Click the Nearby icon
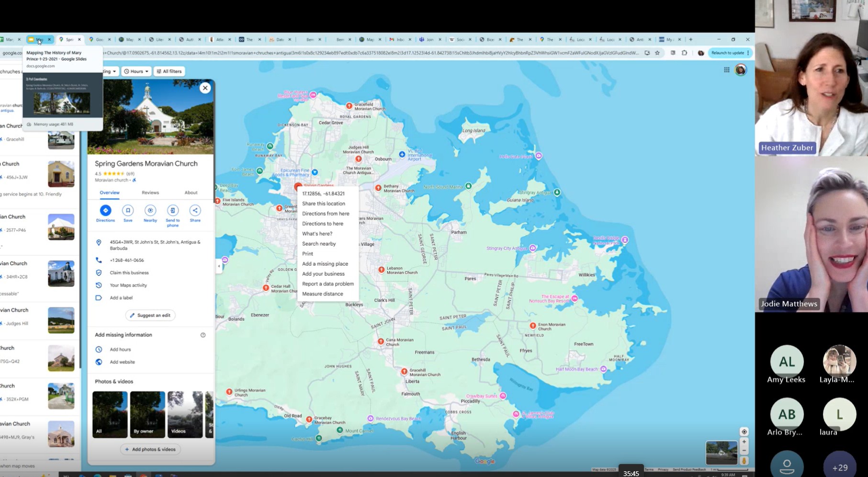 coord(150,211)
